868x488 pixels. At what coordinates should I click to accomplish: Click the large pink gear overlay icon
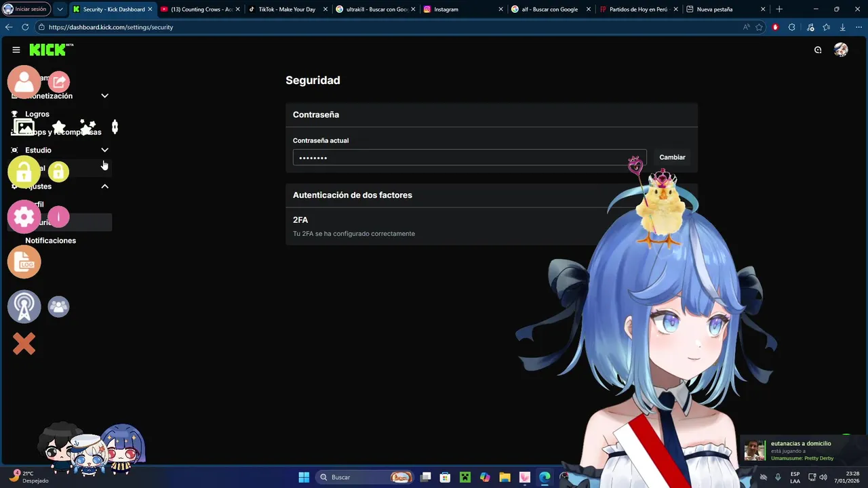24,217
